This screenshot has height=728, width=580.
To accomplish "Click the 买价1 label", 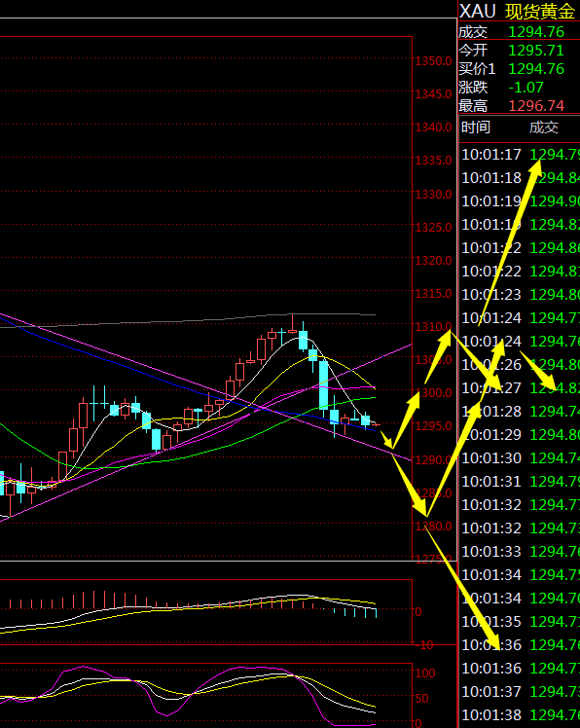I will point(478,69).
